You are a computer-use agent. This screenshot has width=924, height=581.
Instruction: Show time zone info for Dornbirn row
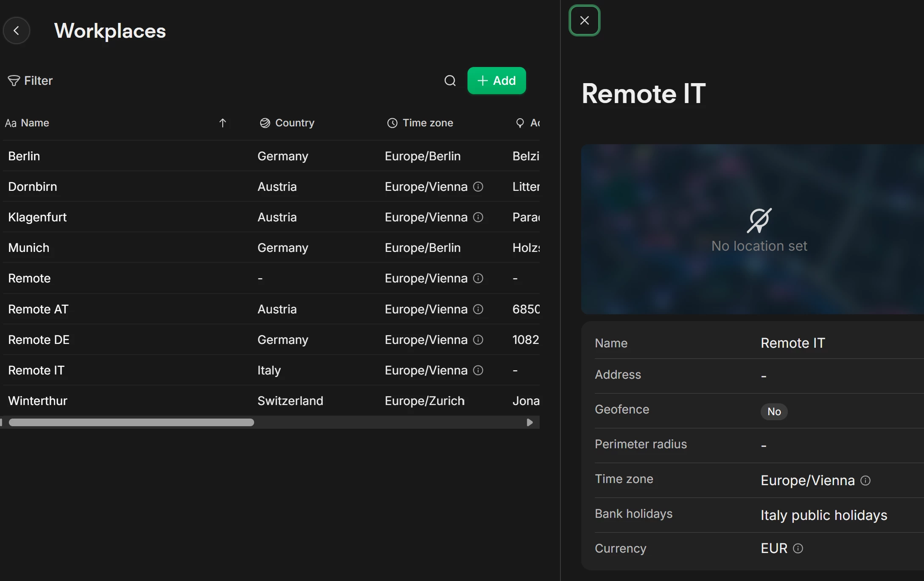478,187
